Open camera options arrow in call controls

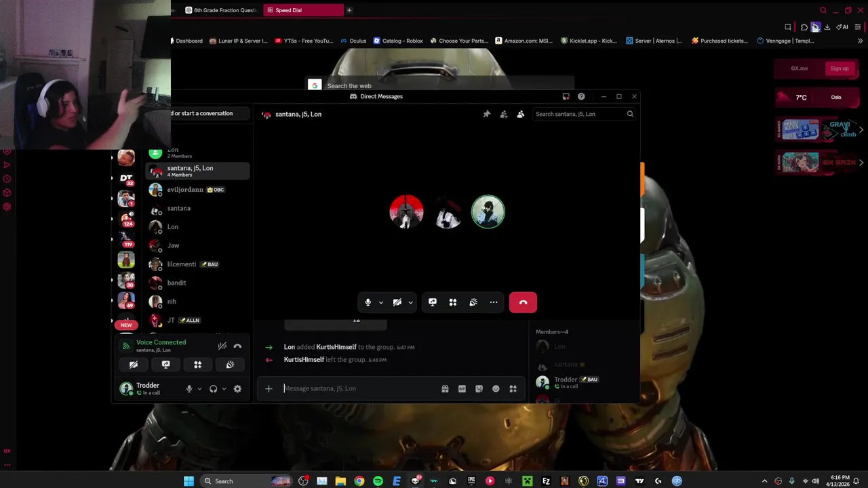(x=410, y=302)
